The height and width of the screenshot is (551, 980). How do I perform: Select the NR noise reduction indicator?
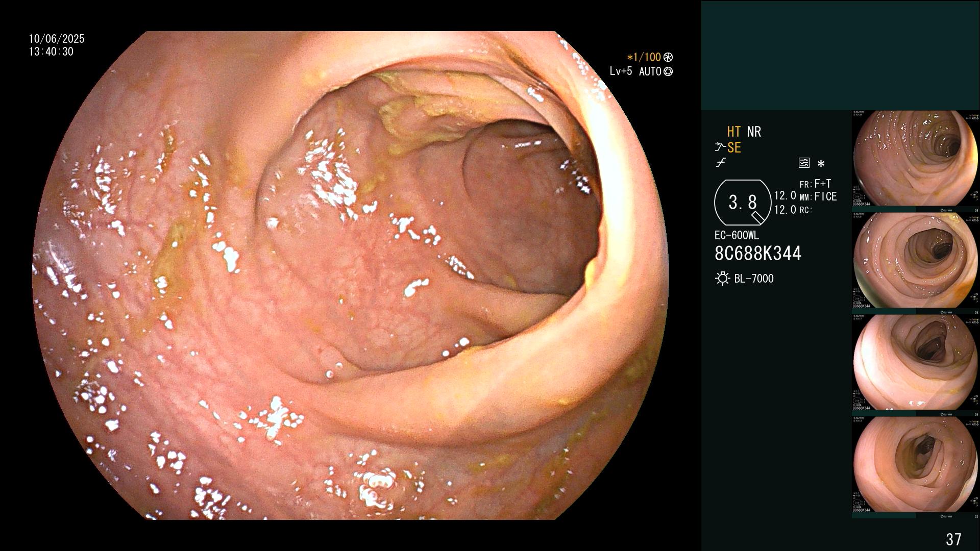click(x=754, y=132)
